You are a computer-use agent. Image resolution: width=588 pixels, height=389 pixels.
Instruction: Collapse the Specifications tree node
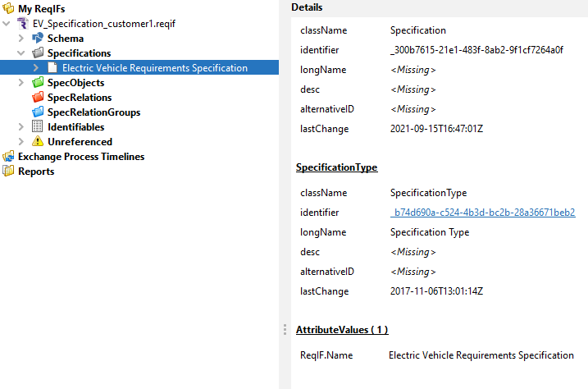[x=21, y=53]
